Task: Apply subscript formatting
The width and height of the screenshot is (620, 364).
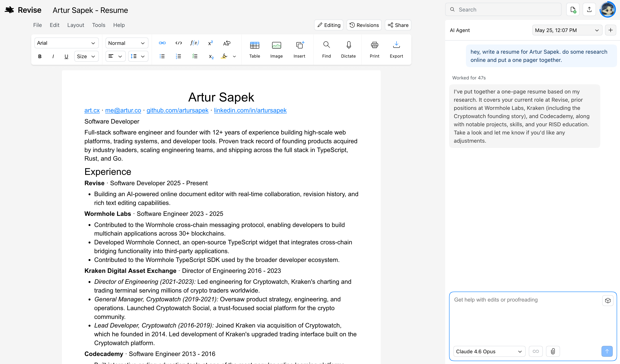Action: tap(211, 57)
